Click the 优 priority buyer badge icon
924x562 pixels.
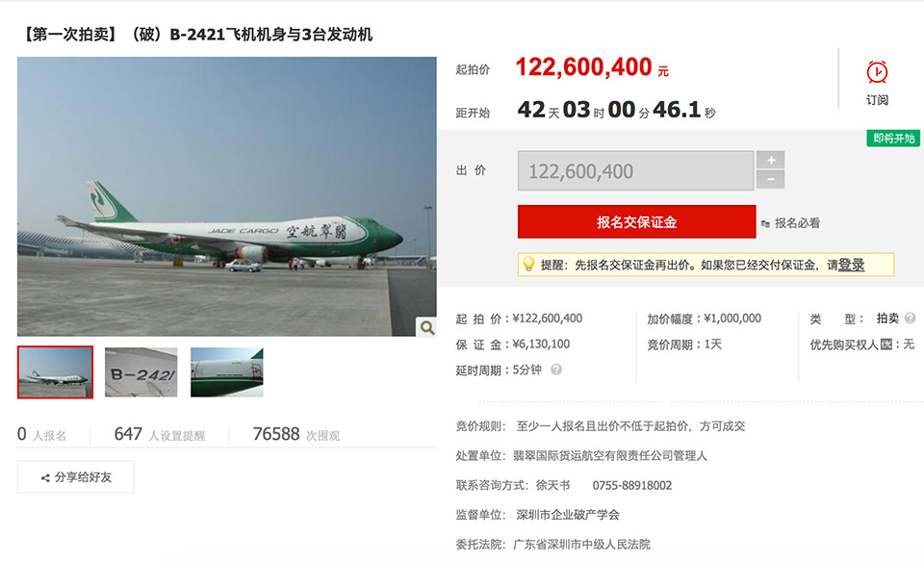pos(885,345)
